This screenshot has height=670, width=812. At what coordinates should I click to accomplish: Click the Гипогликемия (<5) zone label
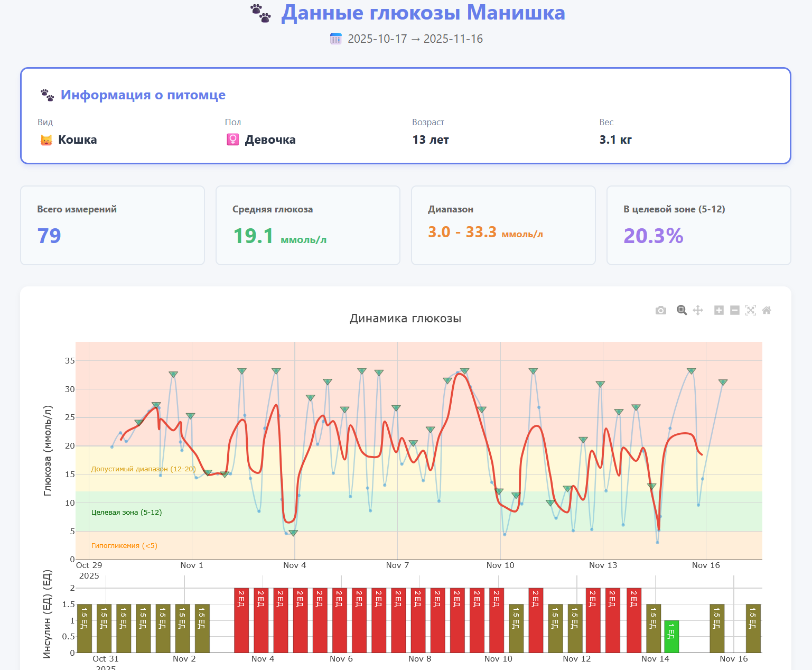(x=124, y=546)
